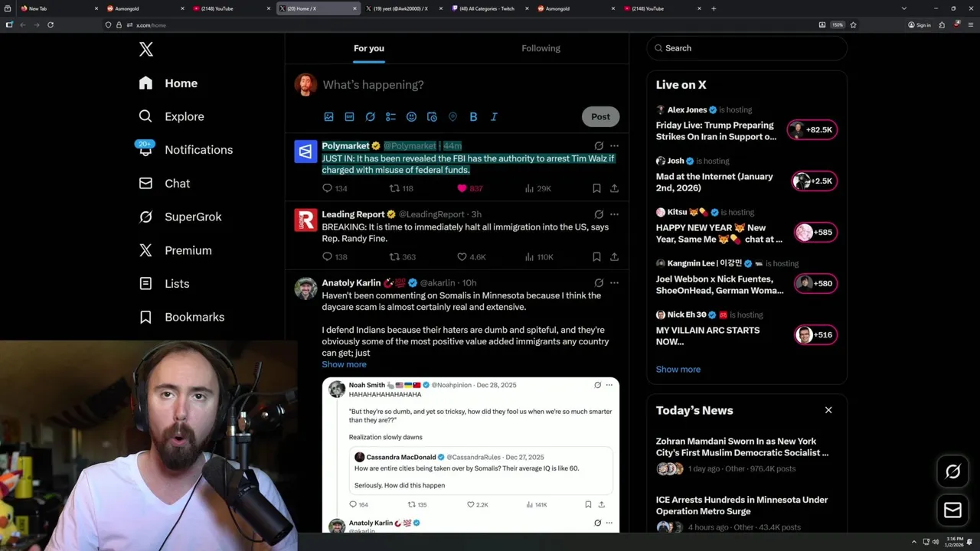Repost the Polymarket post
Image resolution: width=980 pixels, height=551 pixels.
(x=401, y=188)
